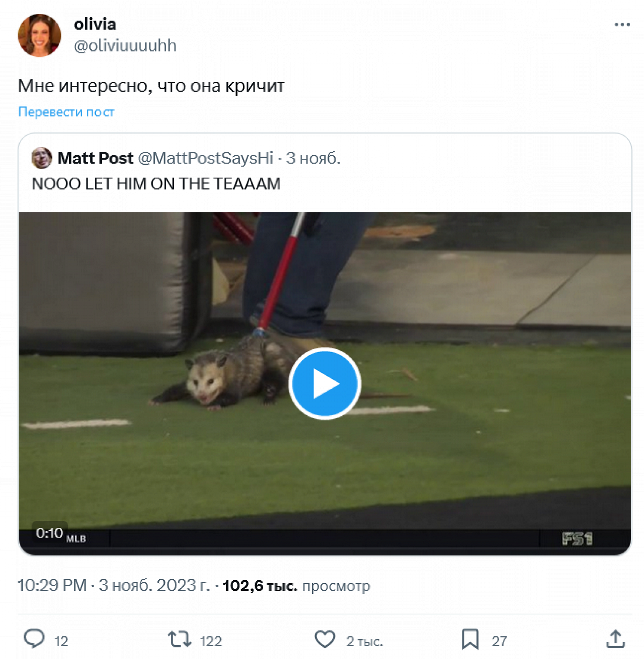The height and width of the screenshot is (659, 644).
Task: Click the reply speech bubble icon
Action: (x=34, y=639)
